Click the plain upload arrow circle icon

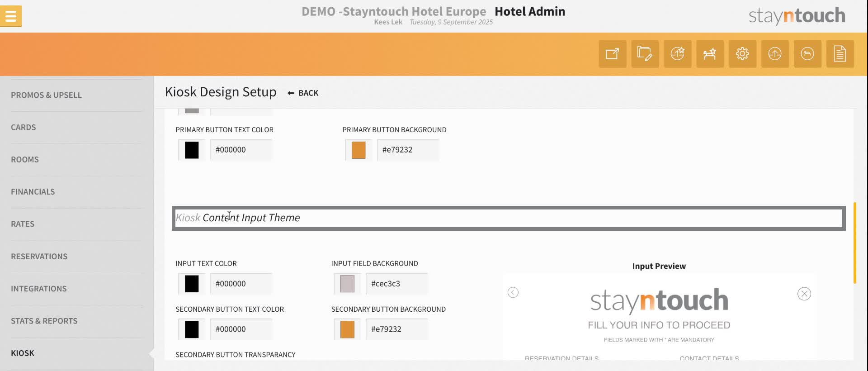(775, 54)
